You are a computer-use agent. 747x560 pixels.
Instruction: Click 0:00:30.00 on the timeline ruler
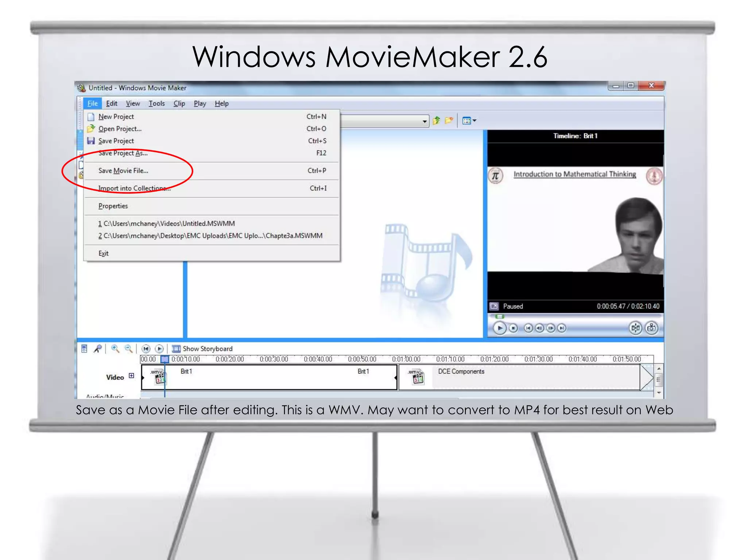click(x=274, y=359)
